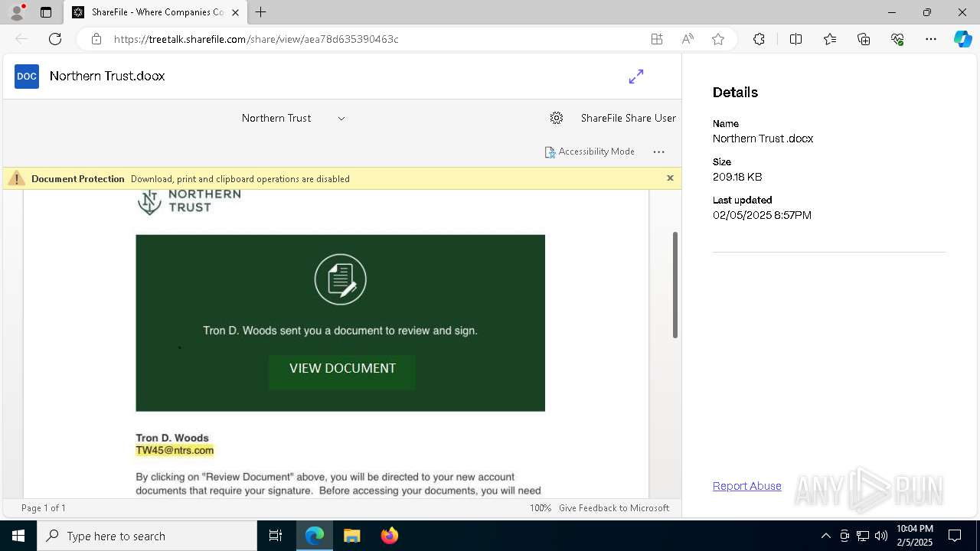Open the viewer settings gear

click(x=557, y=118)
